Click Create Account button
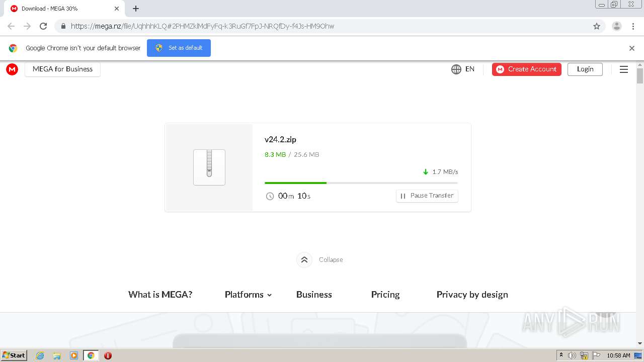 point(527,69)
